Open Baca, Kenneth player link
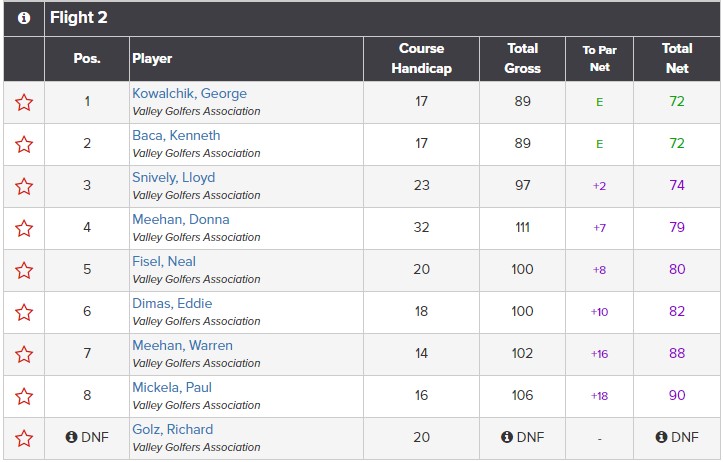723x462 pixels. pos(176,136)
